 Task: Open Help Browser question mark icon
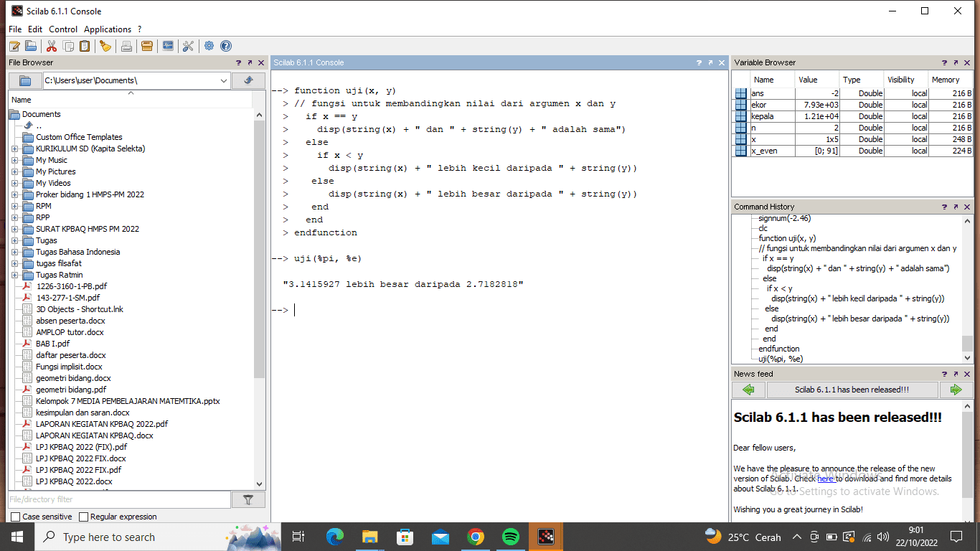tap(226, 46)
